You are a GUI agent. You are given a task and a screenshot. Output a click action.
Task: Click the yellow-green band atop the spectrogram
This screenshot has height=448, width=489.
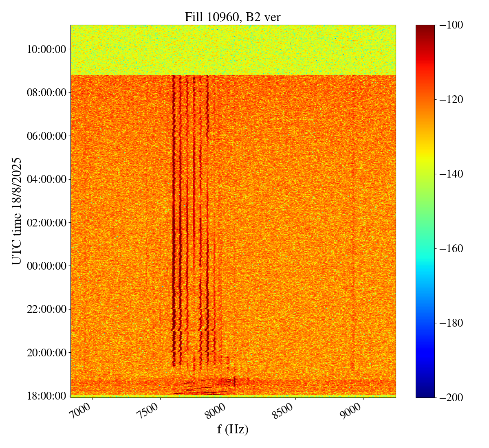click(x=233, y=50)
